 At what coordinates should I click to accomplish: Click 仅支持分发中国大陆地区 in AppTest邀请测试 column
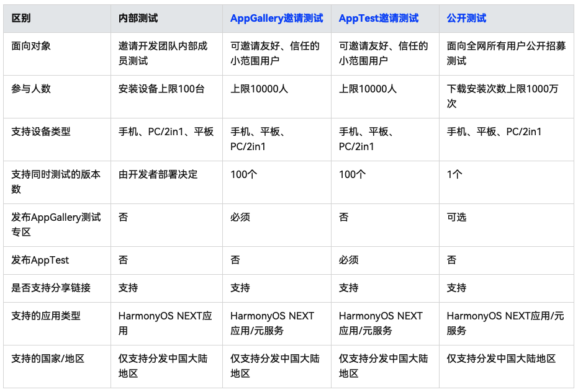click(384, 366)
